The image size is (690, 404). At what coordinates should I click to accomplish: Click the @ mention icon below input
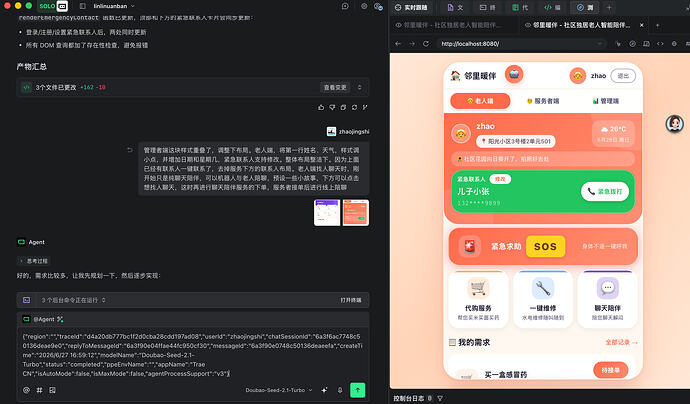tap(26, 390)
